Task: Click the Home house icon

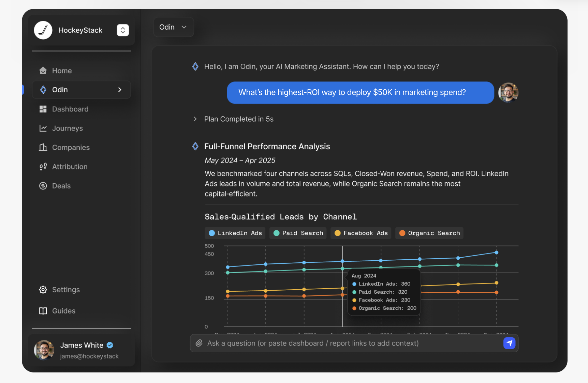Action: [x=43, y=71]
